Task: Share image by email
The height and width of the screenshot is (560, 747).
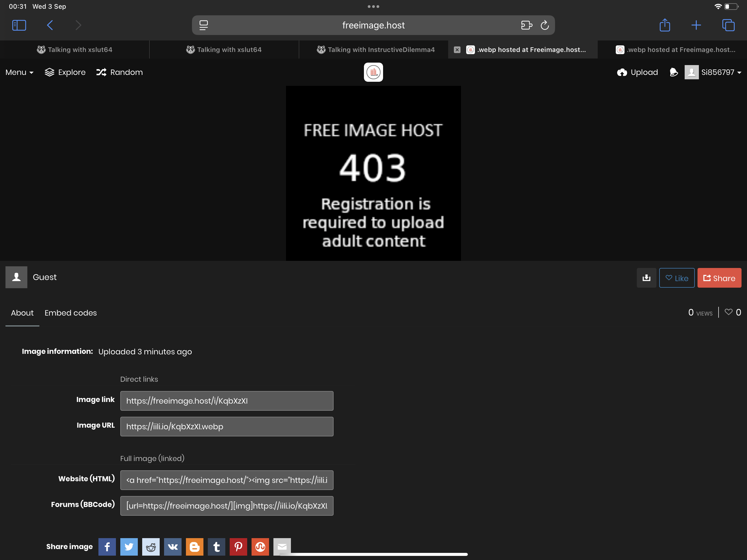Action: (282, 547)
